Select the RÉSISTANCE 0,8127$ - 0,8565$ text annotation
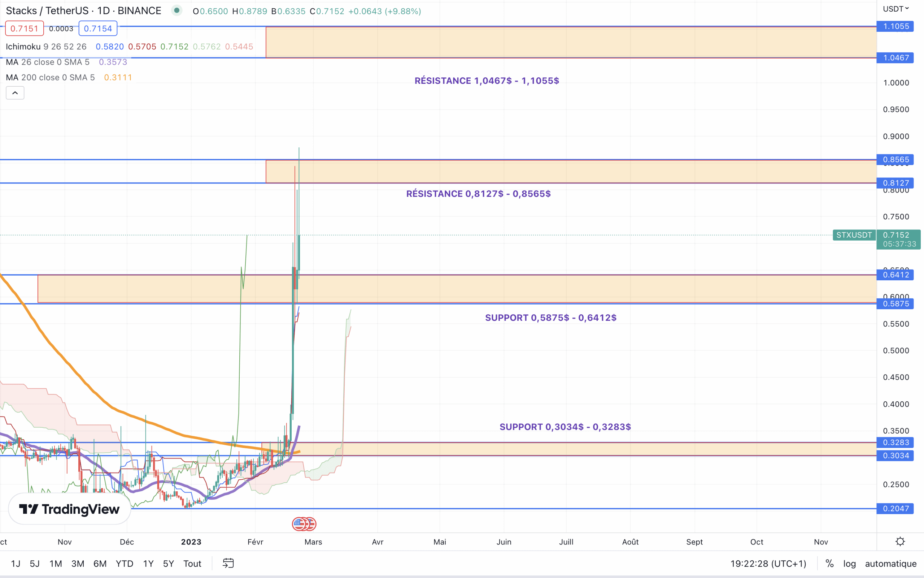Screen dimensions: 924x578 click(x=478, y=194)
